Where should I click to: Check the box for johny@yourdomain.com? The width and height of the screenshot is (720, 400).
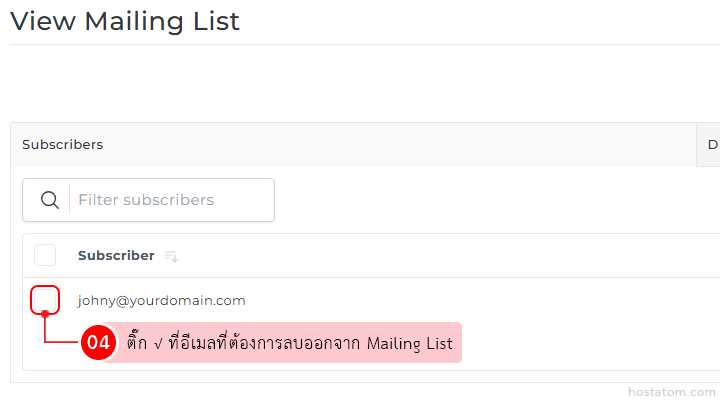coord(46,300)
